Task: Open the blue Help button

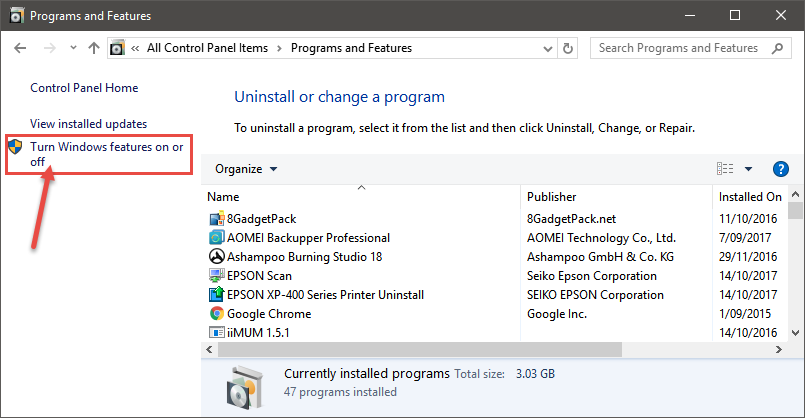Action: 780,169
